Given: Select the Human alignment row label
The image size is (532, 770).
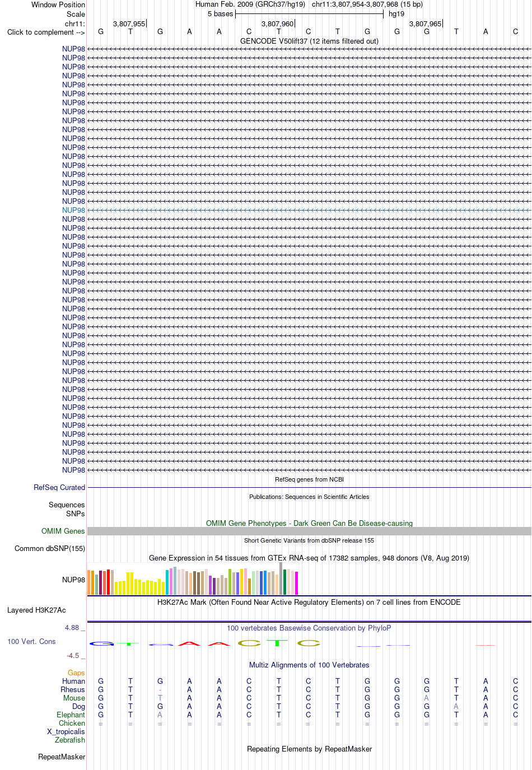Looking at the screenshot, I should pos(73,682).
